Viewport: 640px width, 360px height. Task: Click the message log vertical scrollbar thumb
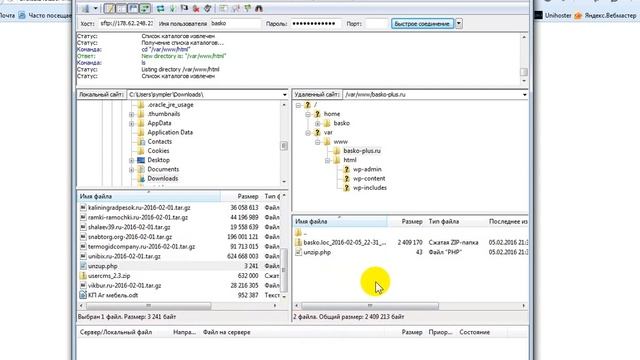coord(524,72)
